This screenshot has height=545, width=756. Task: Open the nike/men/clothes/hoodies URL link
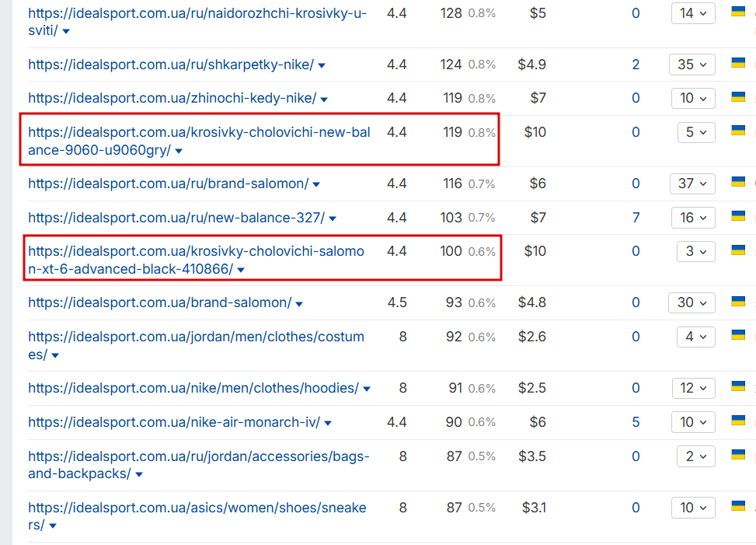[x=193, y=388]
